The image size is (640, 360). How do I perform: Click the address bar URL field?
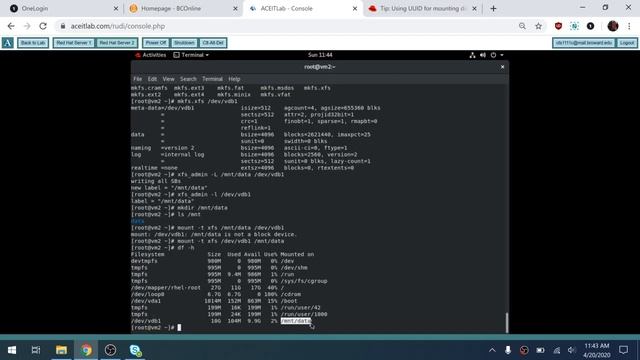pyautogui.click(x=286, y=26)
